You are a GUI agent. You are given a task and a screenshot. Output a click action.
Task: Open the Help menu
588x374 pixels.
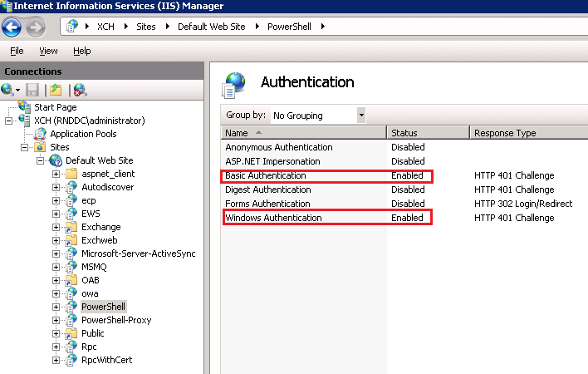(x=81, y=51)
